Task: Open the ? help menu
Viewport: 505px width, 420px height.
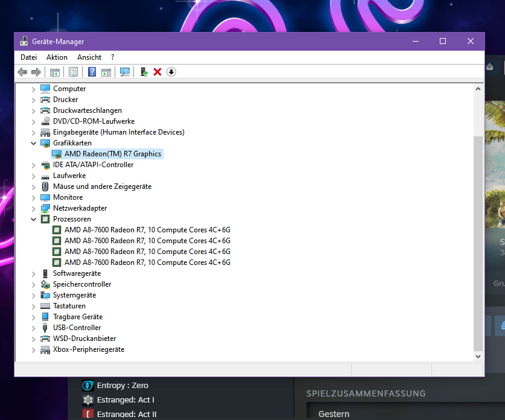Action: pyautogui.click(x=112, y=57)
